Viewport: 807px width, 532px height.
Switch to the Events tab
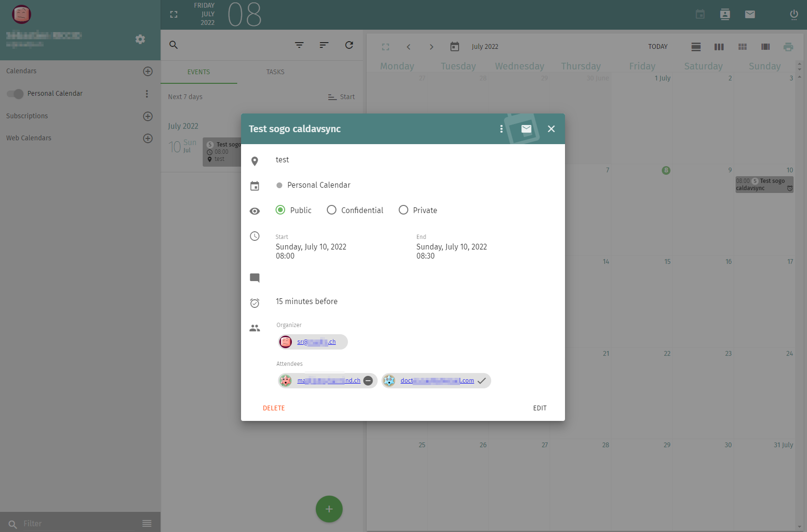coord(198,72)
